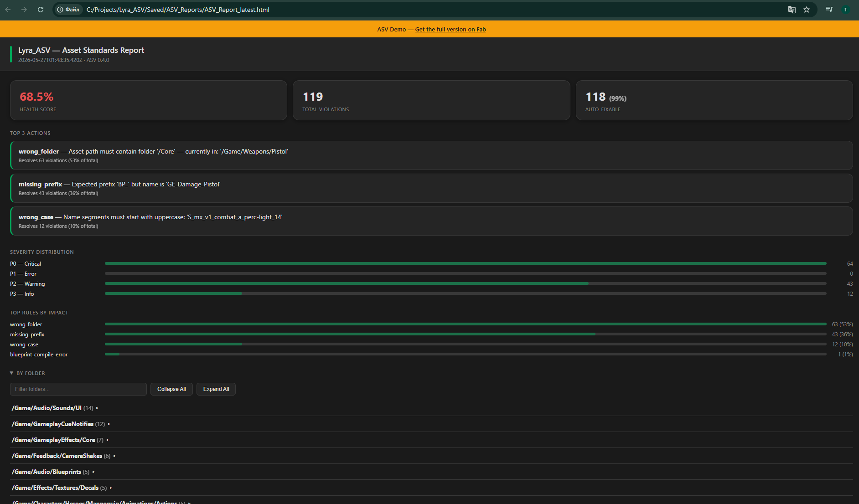Click the 118 auto-fixable value

[595, 97]
